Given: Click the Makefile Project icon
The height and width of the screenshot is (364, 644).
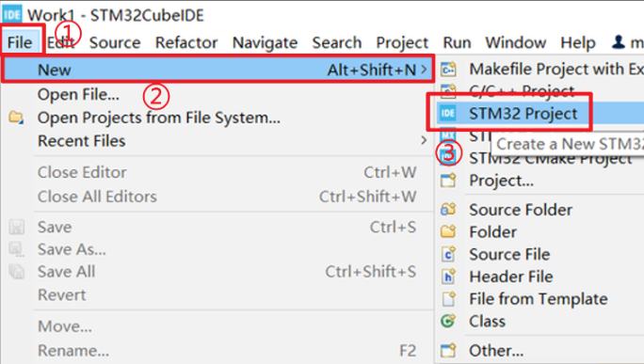Looking at the screenshot, I should (448, 70).
